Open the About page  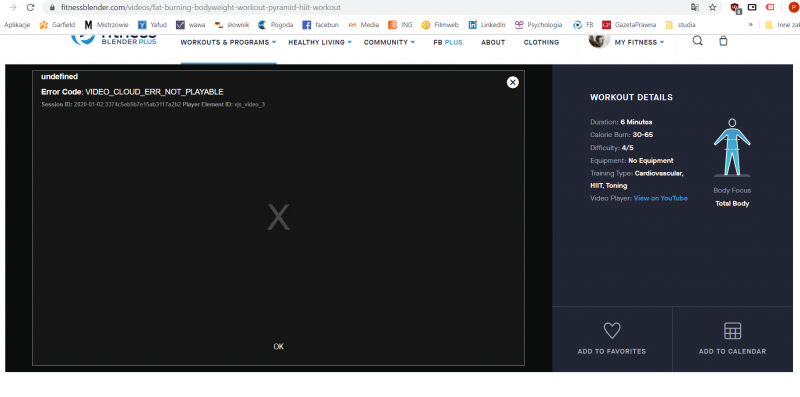point(493,42)
